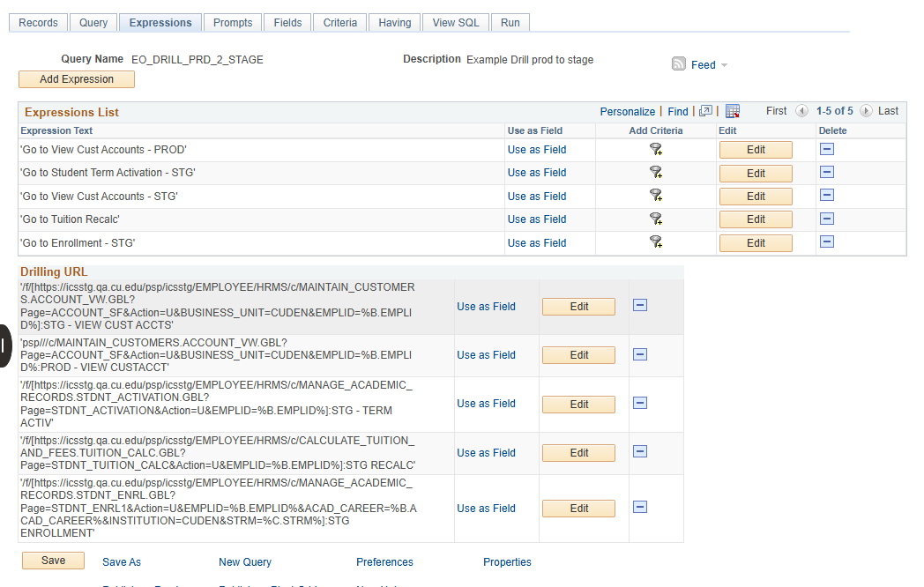Open the Personalize link in Expressions List

pos(627,112)
